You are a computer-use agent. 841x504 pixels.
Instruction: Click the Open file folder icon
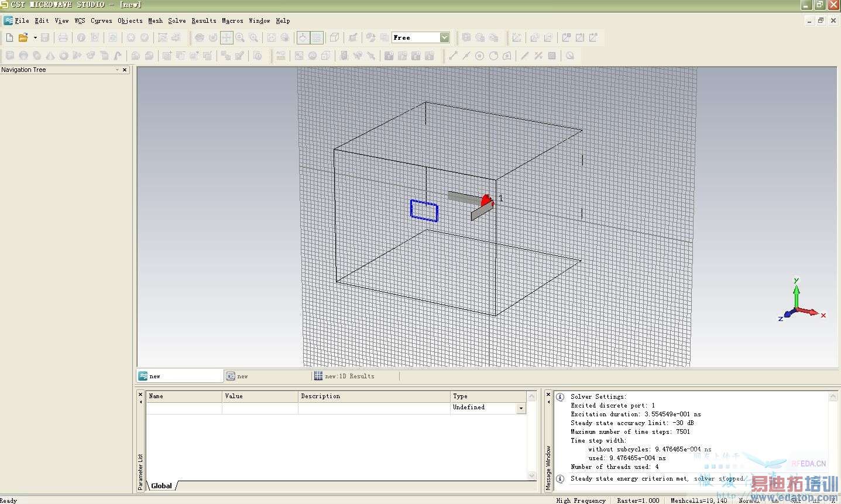point(23,37)
